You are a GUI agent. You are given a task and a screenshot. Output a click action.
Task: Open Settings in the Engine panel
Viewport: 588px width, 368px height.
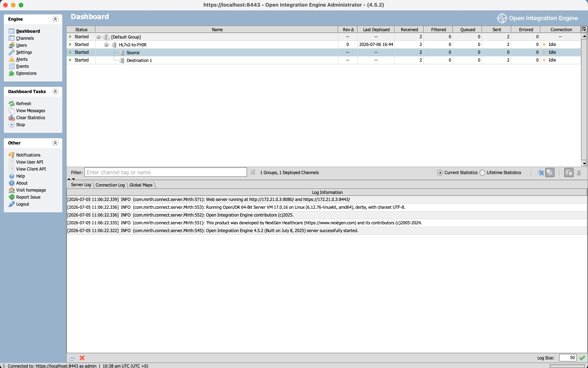(x=24, y=52)
